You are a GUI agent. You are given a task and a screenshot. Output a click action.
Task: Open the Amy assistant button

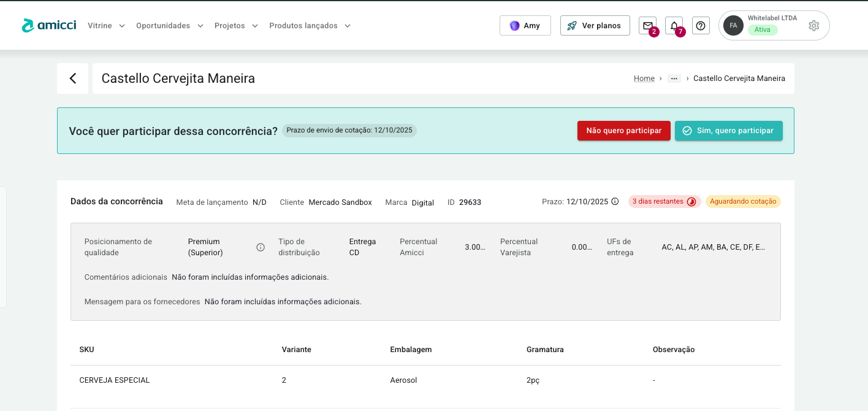click(x=525, y=26)
